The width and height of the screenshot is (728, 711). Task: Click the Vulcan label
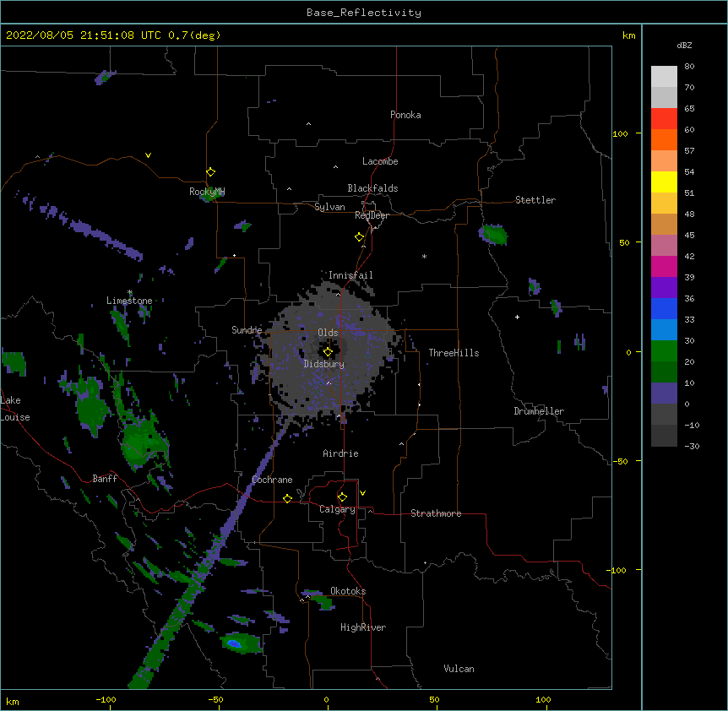(x=459, y=669)
